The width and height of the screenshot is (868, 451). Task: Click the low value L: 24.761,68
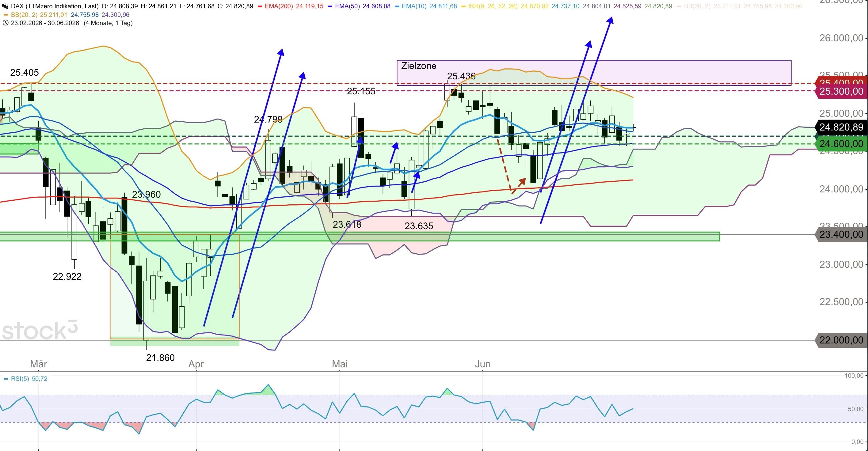197,6
